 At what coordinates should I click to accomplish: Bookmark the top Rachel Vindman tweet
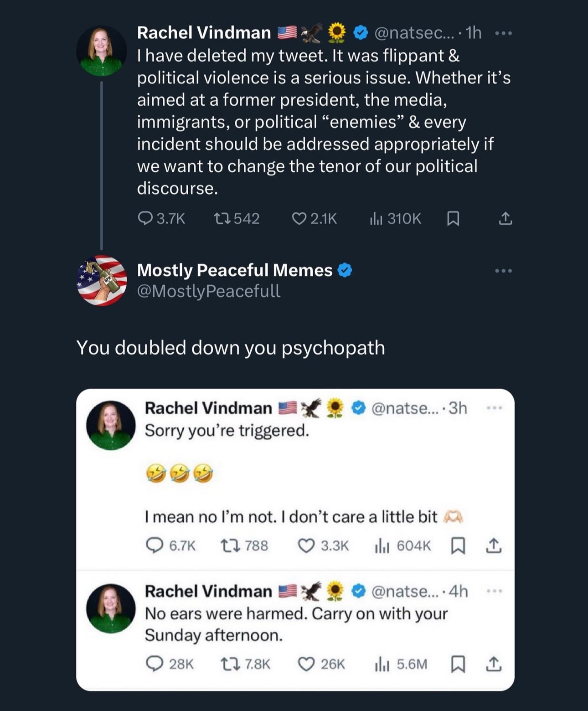(x=453, y=219)
